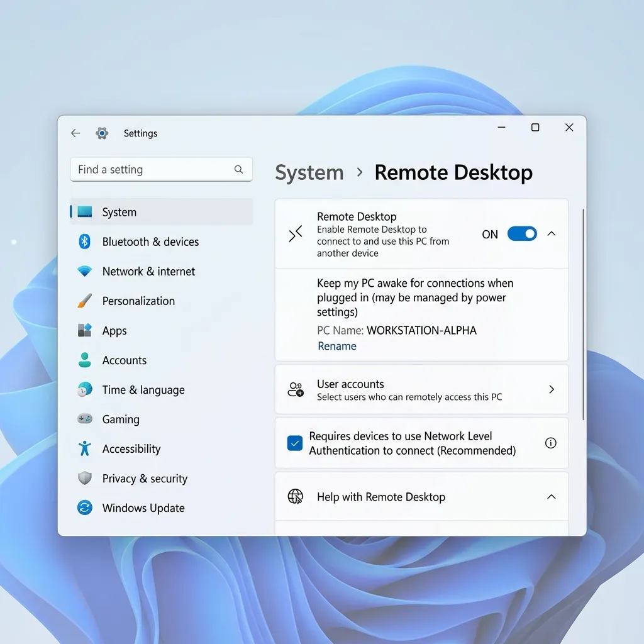The height and width of the screenshot is (644, 644).
Task: Go to Network & internet
Action: coord(148,271)
